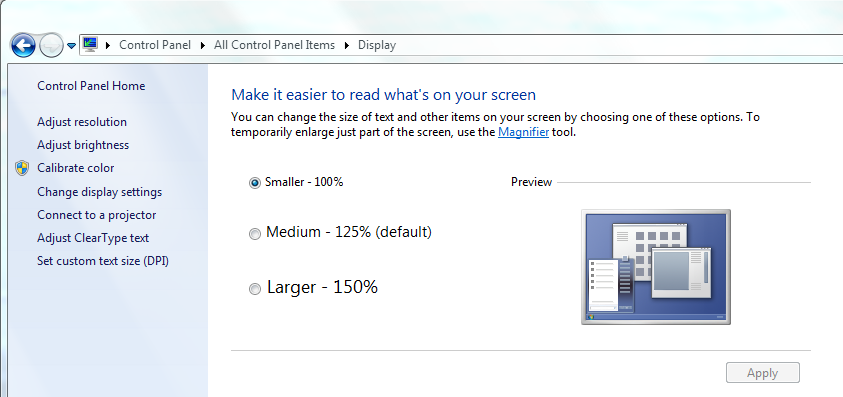Expand arrow after Control Panel breadcrumb

click(203, 46)
